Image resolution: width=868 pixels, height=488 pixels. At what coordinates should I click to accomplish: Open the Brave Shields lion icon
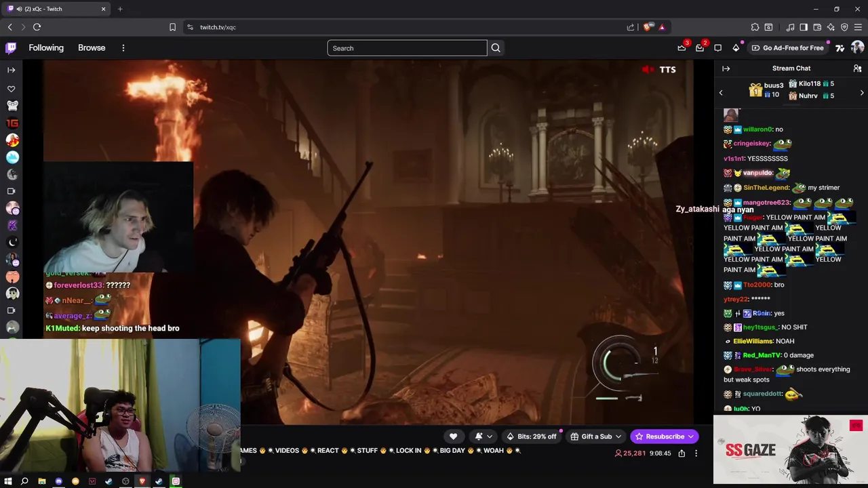[648, 27]
